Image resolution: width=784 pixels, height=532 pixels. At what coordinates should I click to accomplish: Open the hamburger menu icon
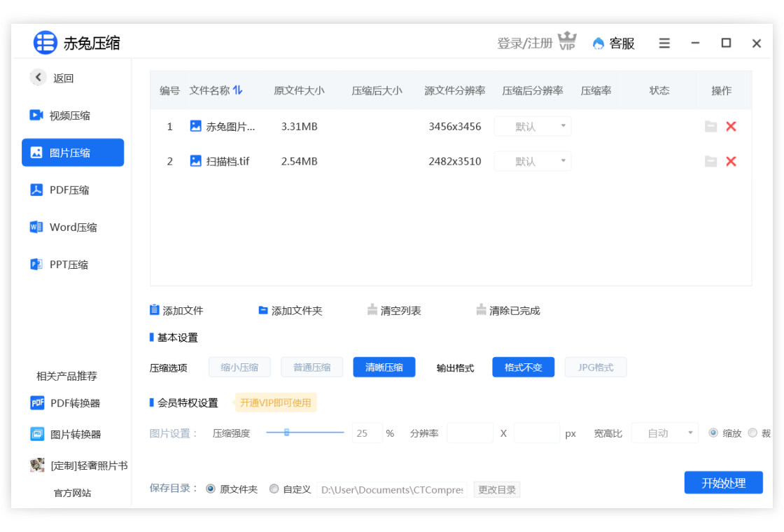coord(664,43)
